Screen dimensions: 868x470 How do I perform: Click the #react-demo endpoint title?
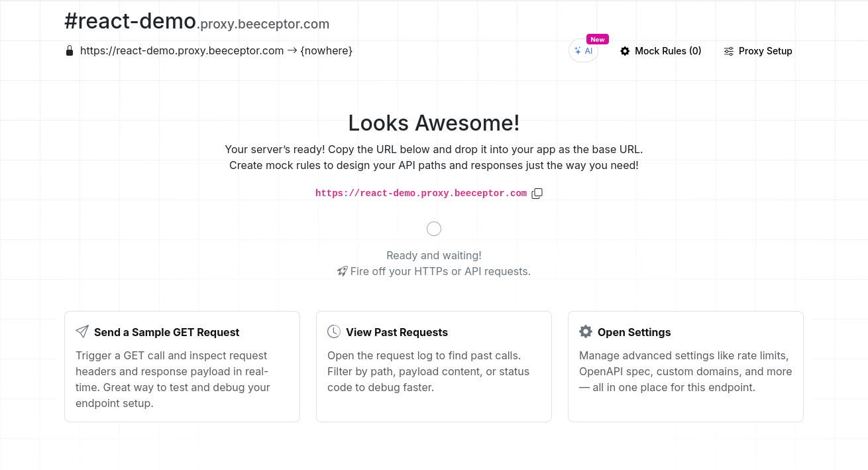tap(130, 21)
